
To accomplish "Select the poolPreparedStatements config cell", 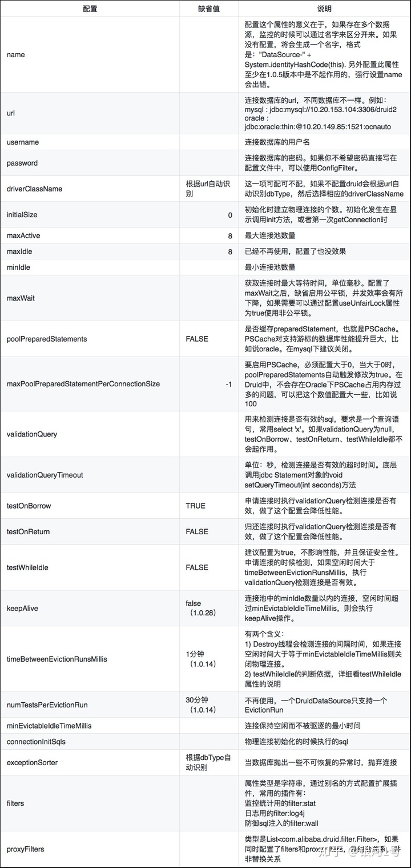I will (90, 339).
